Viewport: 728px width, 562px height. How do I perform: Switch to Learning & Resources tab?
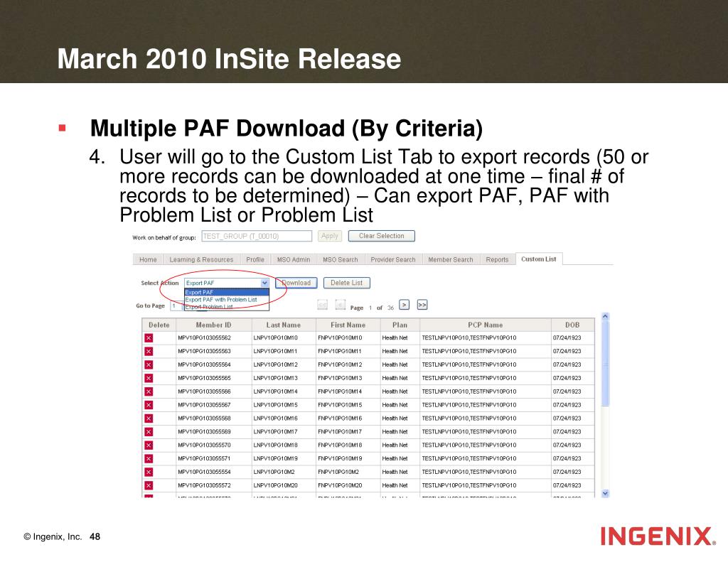click(x=201, y=259)
